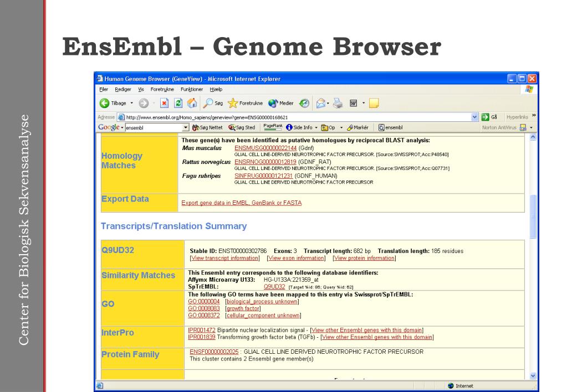Open the ENSMUSG00000022144 mouse gene link
Image resolution: width=567 pixels, height=392 pixels.
coord(265,148)
